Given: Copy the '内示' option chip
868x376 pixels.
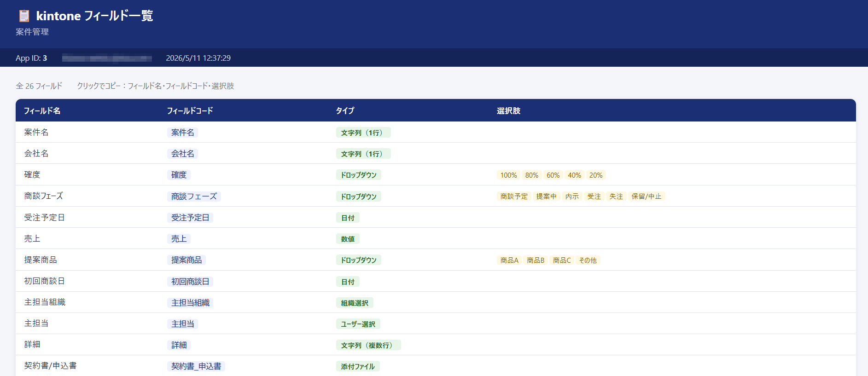Looking at the screenshot, I should pyautogui.click(x=572, y=197).
